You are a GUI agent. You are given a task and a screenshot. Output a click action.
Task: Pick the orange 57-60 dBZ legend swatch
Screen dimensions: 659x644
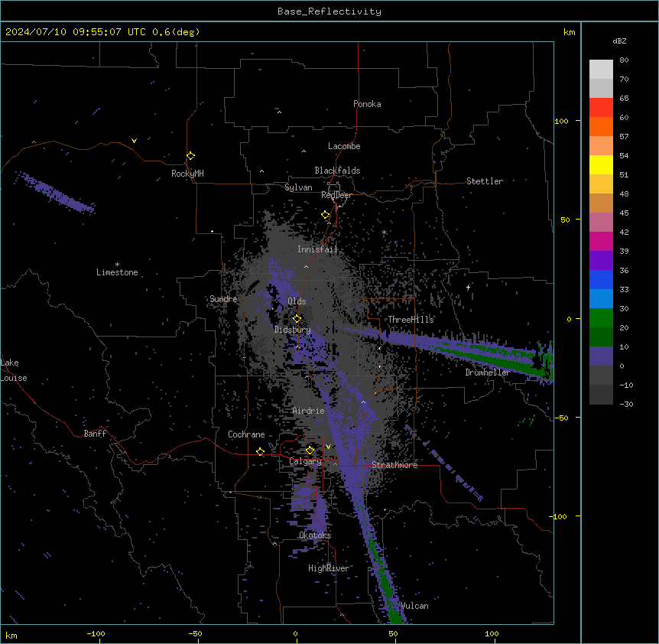point(601,126)
